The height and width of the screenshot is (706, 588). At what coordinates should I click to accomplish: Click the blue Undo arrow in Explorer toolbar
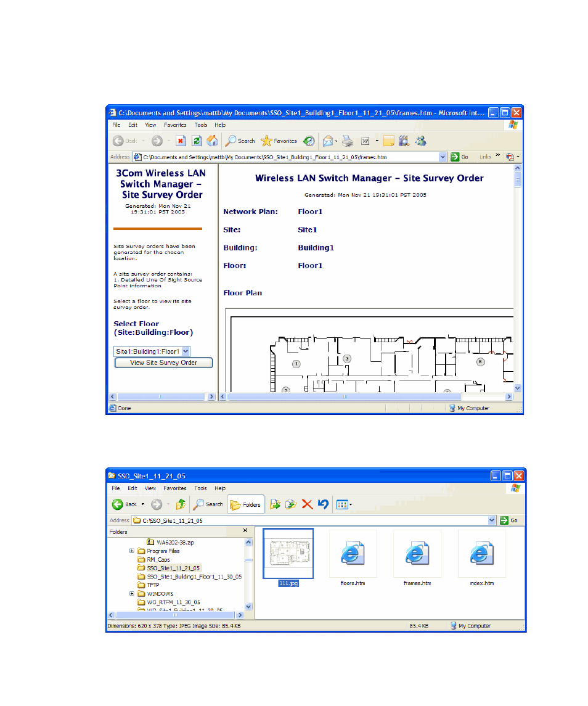coord(323,504)
